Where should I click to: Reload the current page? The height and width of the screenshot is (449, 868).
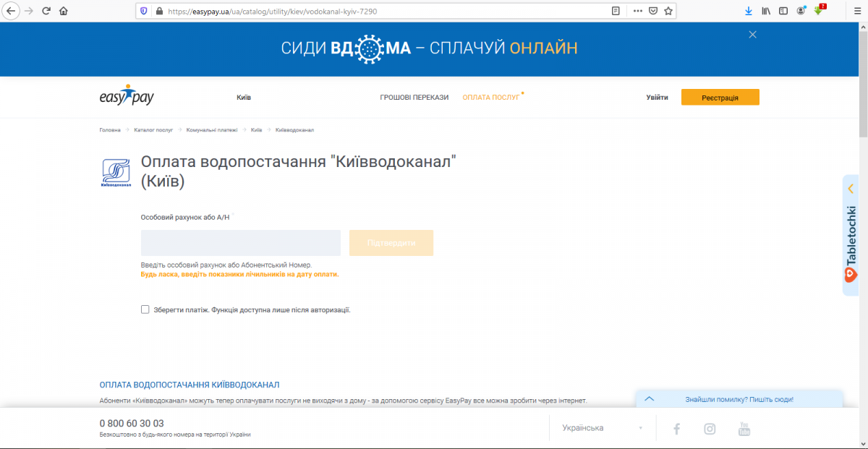[46, 11]
